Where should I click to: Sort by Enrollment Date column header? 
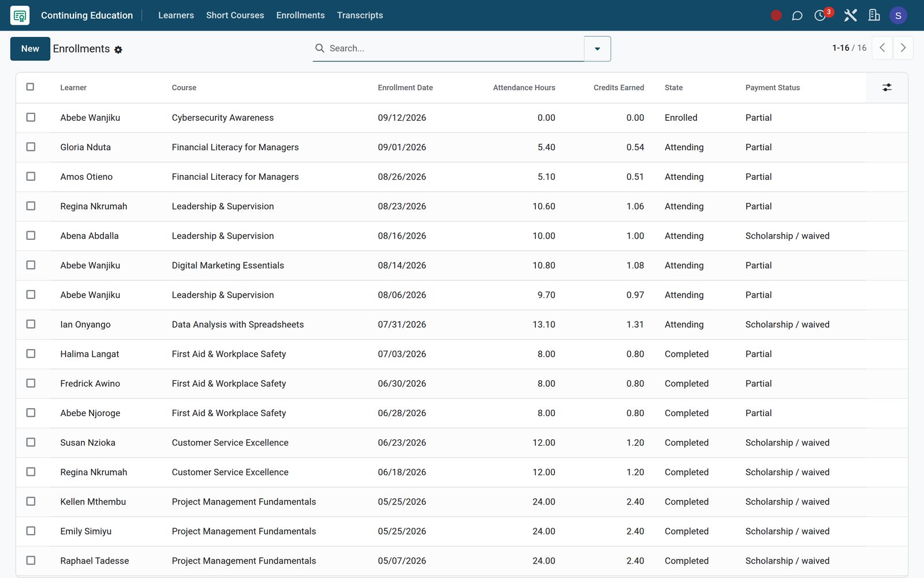click(x=405, y=88)
